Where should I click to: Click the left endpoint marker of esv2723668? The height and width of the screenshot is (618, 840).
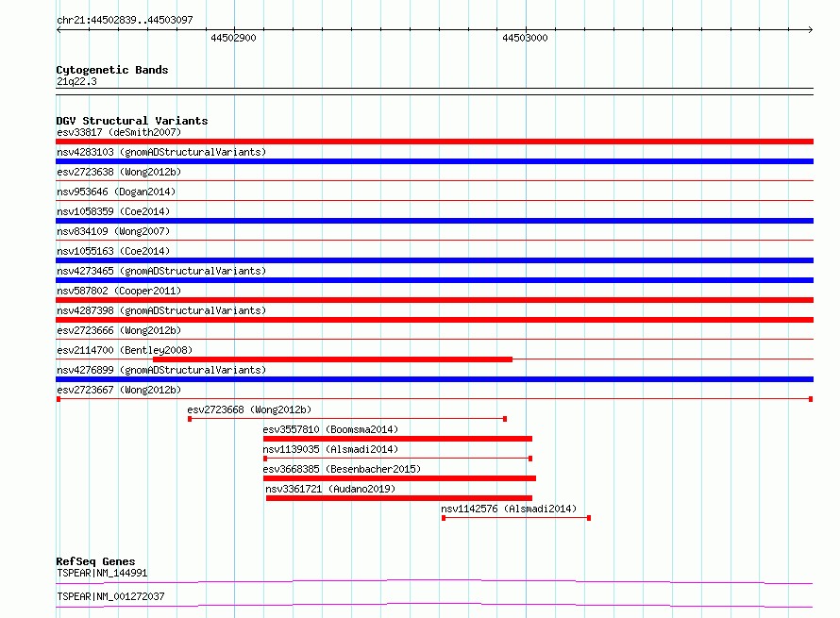[190, 419]
